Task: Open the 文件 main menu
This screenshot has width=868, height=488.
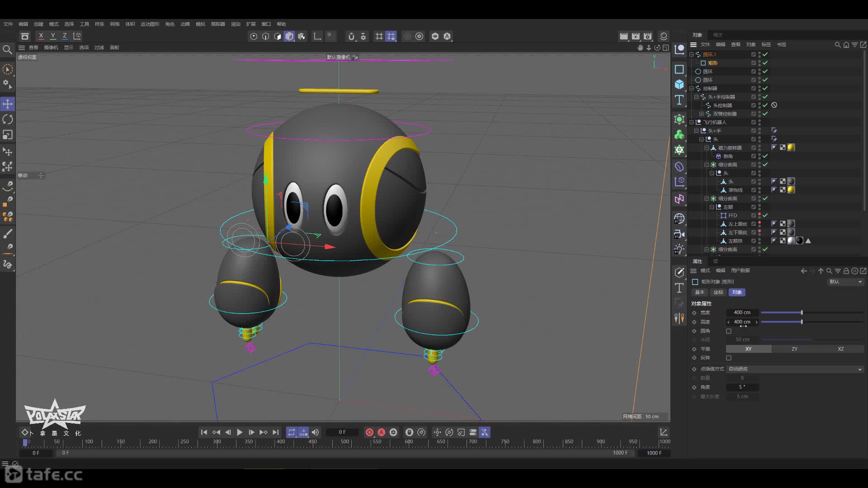Action: point(8,24)
